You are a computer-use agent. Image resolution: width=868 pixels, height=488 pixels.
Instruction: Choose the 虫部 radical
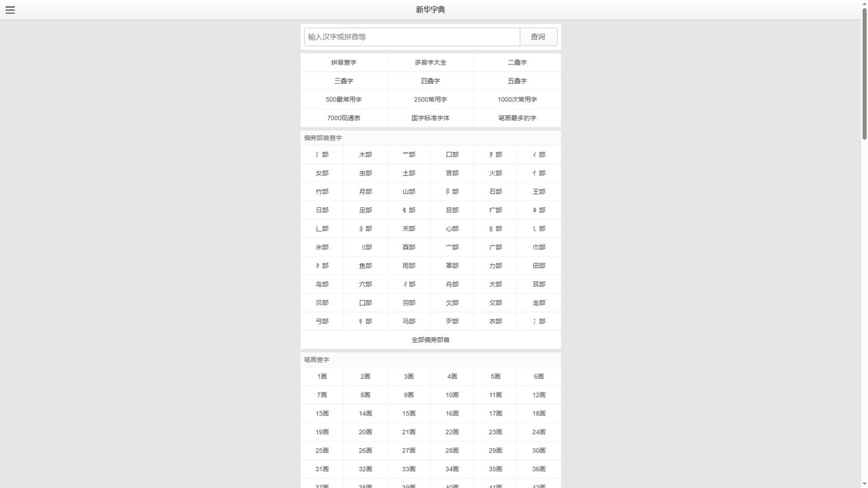click(x=365, y=174)
